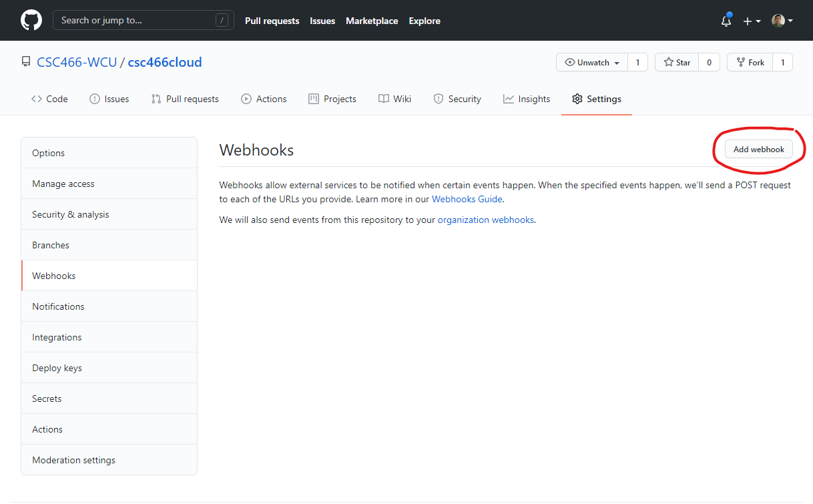Select Deploy keys in settings sidebar

click(57, 368)
